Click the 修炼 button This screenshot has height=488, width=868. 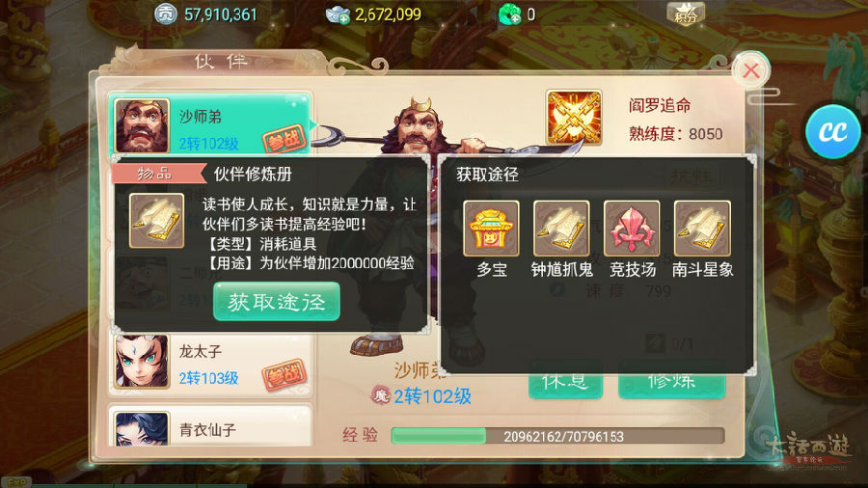click(x=671, y=380)
